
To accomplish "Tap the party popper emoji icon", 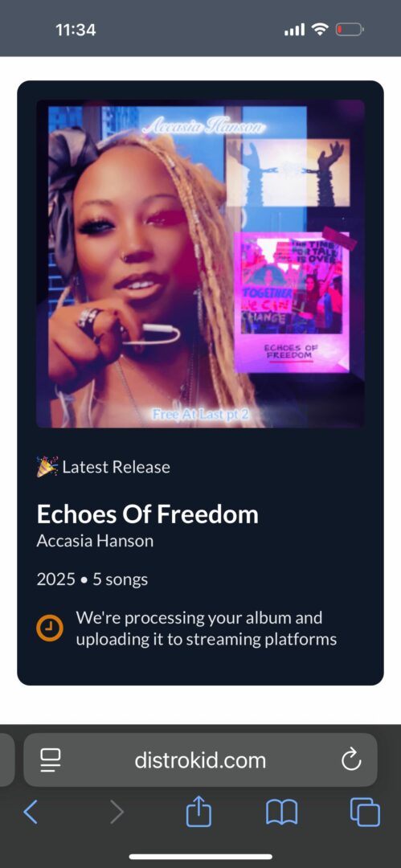I will pyautogui.click(x=47, y=467).
